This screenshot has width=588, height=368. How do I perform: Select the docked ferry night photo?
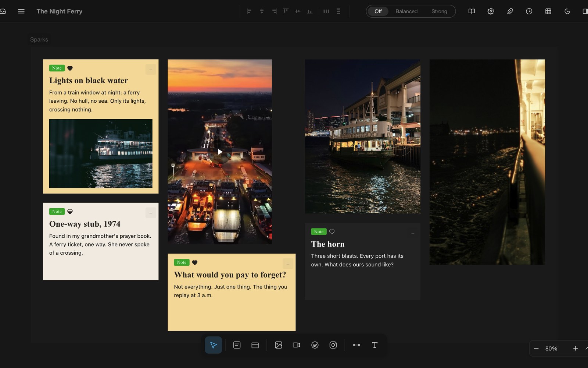[363, 137]
